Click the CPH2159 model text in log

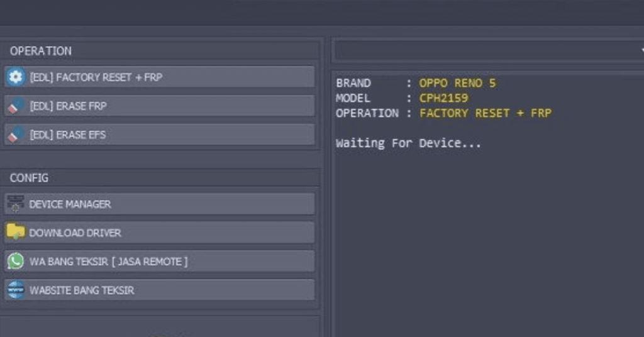(x=443, y=98)
